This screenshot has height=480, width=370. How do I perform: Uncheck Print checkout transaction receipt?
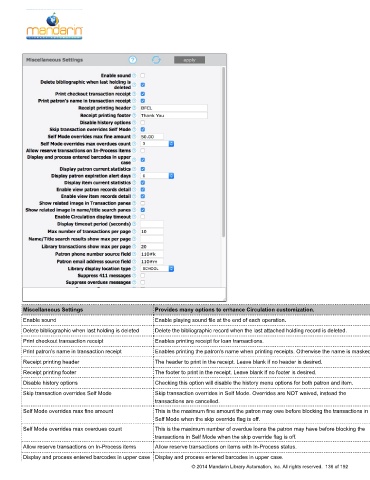(143, 94)
